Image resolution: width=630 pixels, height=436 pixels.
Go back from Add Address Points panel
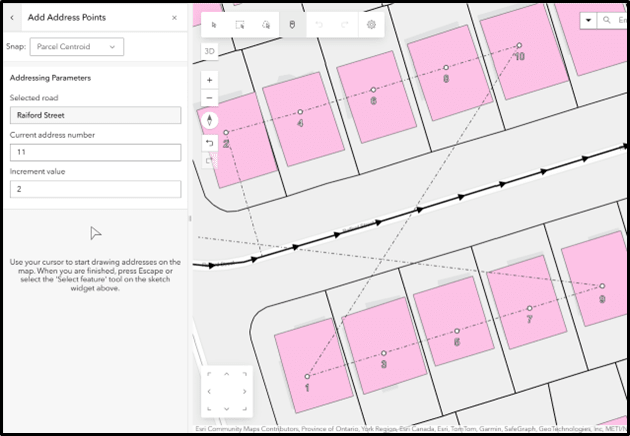point(12,18)
